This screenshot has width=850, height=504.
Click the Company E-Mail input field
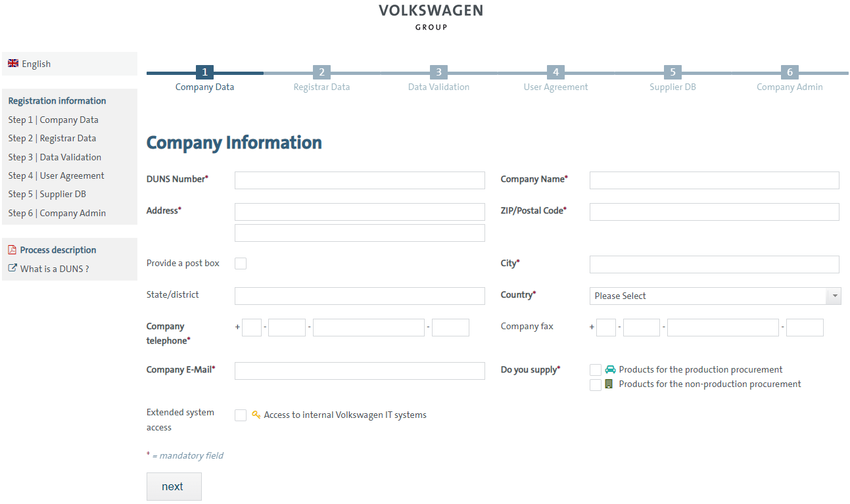[x=360, y=371]
